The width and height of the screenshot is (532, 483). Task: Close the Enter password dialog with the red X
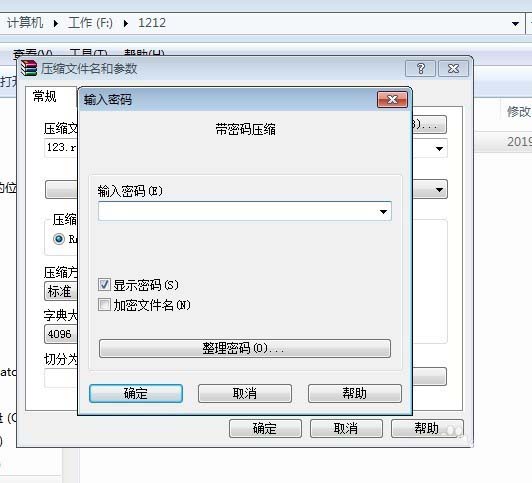click(x=392, y=99)
